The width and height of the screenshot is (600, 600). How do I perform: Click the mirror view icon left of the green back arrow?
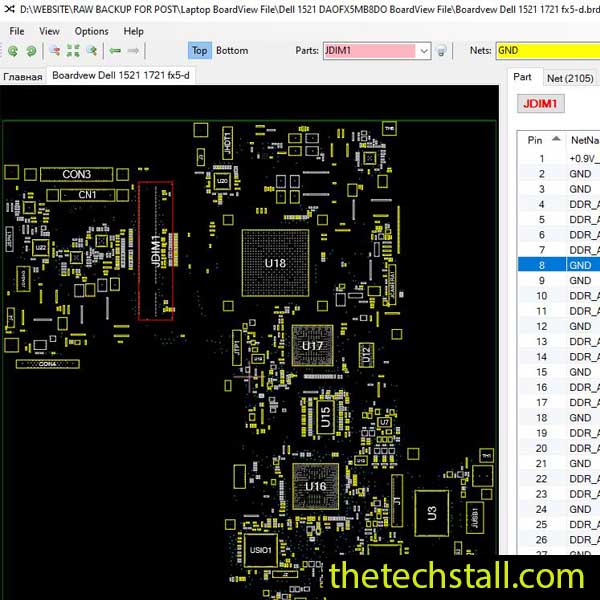(92, 51)
